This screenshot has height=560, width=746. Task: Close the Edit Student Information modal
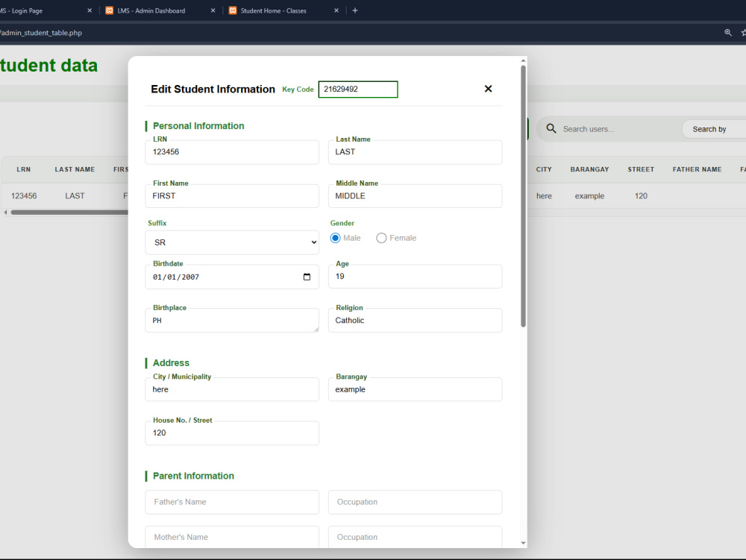(x=488, y=89)
